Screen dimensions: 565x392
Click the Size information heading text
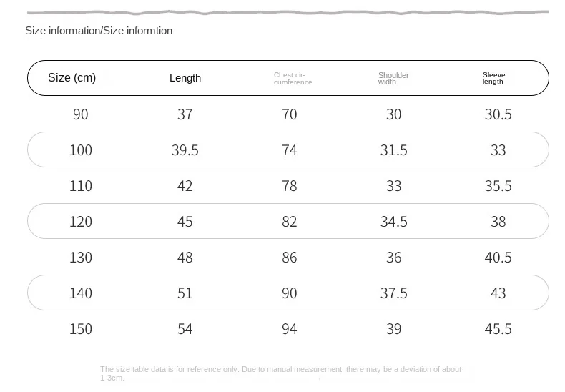[x=99, y=31]
